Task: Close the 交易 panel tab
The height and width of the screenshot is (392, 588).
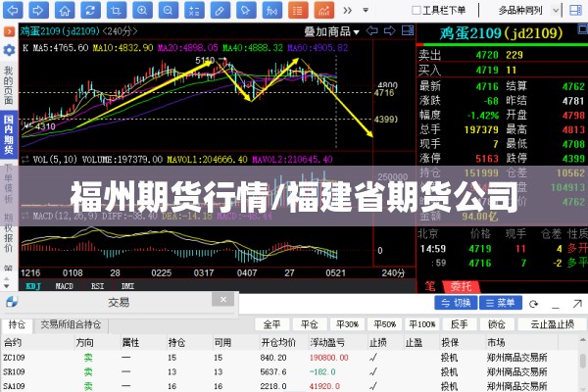Action: (x=223, y=300)
